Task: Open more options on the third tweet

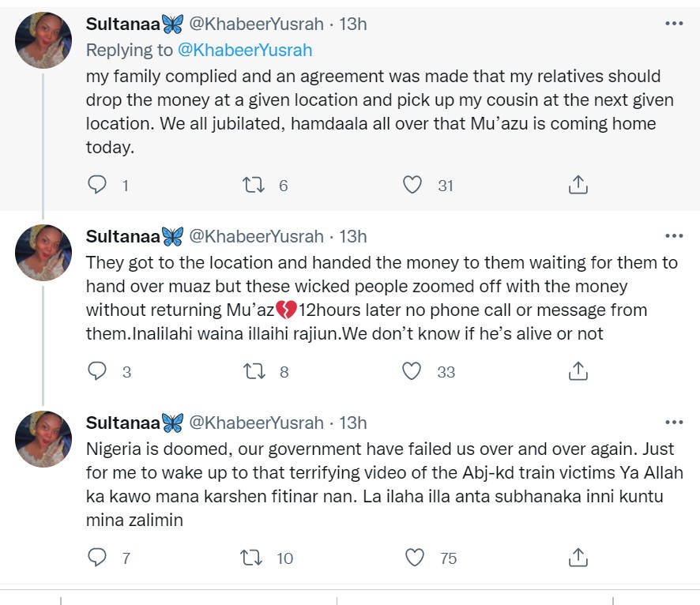Action: tap(674, 423)
